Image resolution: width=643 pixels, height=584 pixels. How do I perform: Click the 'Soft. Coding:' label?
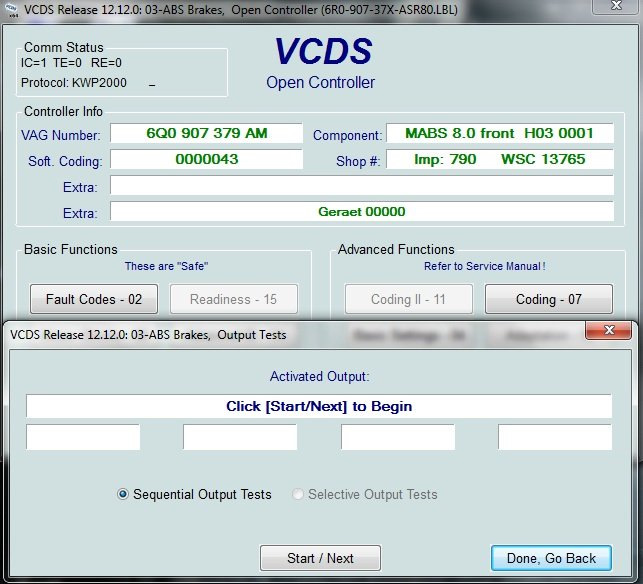point(65,161)
